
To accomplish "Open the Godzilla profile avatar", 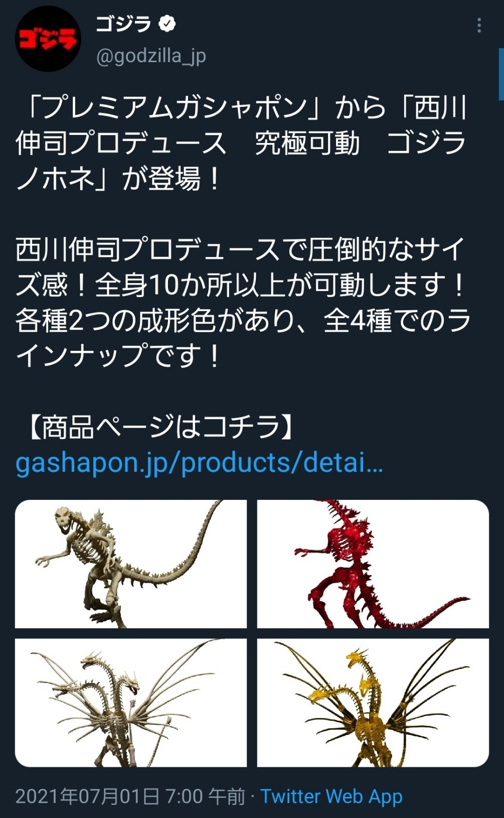I will point(48,39).
